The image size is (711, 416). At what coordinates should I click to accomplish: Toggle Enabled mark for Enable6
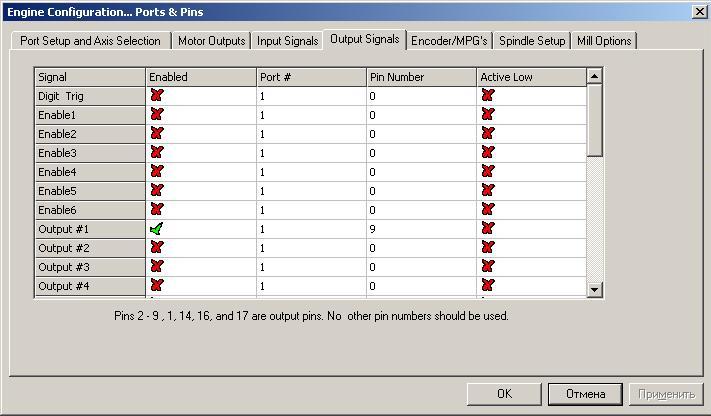pyautogui.click(x=156, y=210)
